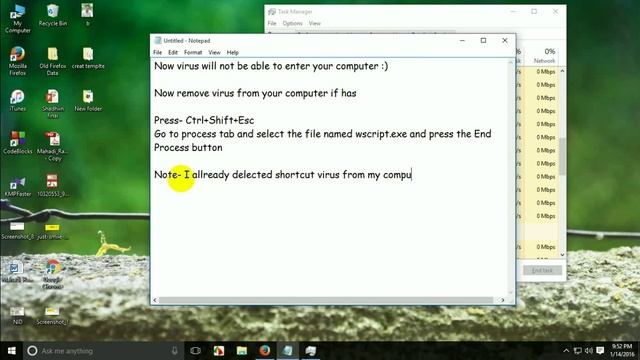Click the Ask me anything search box
This screenshot has height=360, width=640.
[x=102, y=351]
